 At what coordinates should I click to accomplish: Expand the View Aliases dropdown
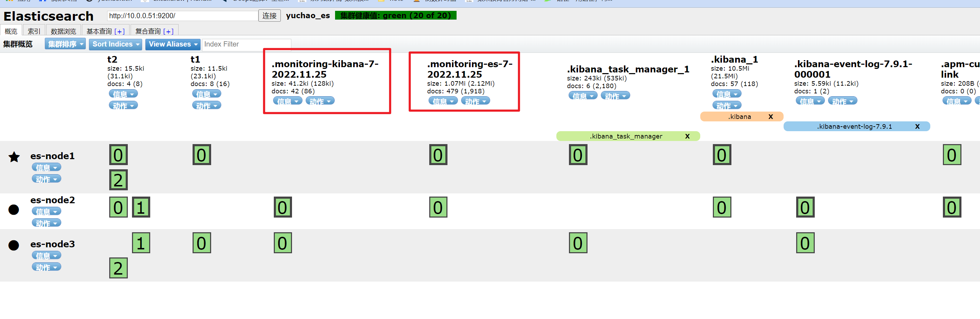(173, 44)
